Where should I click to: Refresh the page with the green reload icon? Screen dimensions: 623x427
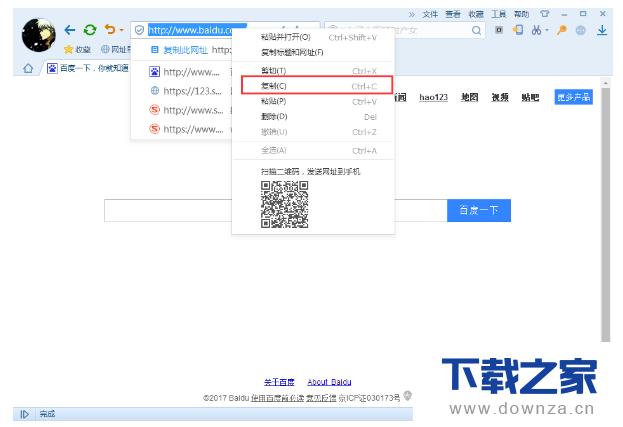click(91, 31)
